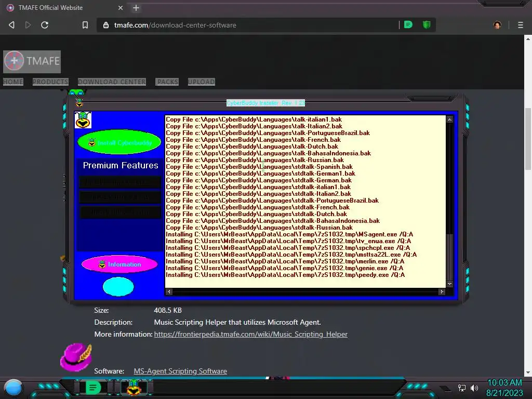This screenshot has height=399, width=532.
Task: Click the install log left scroll arrow
Action: pyautogui.click(x=169, y=291)
